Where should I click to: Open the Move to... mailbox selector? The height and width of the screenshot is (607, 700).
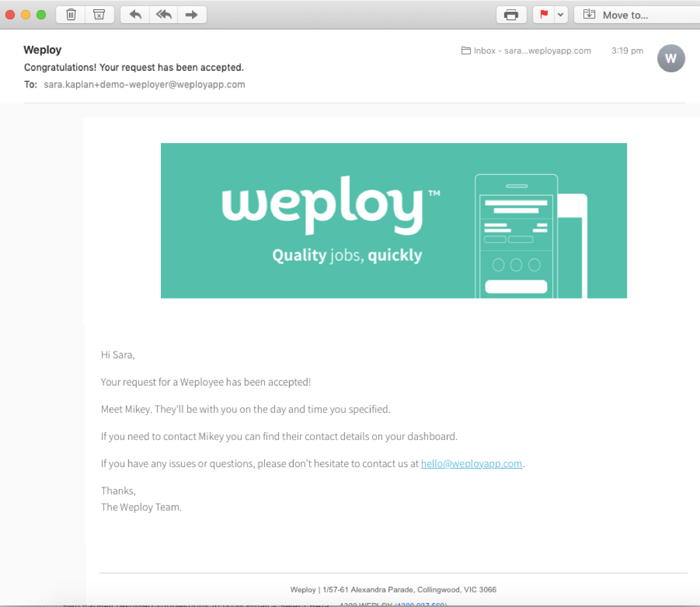pyautogui.click(x=636, y=15)
